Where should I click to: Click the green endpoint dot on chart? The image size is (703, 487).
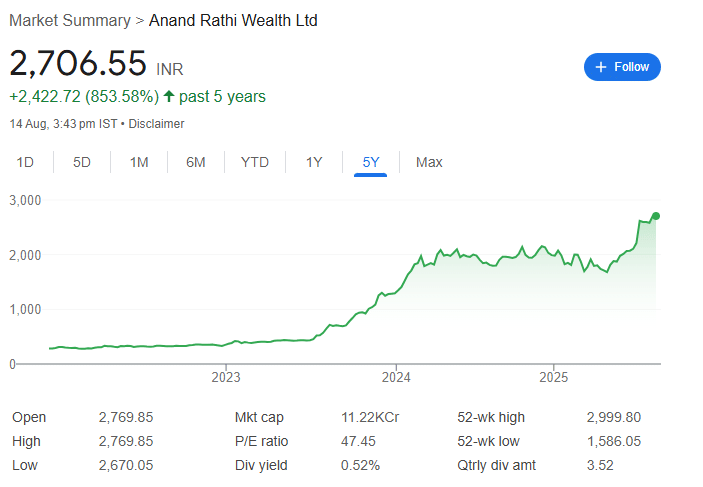point(655,216)
